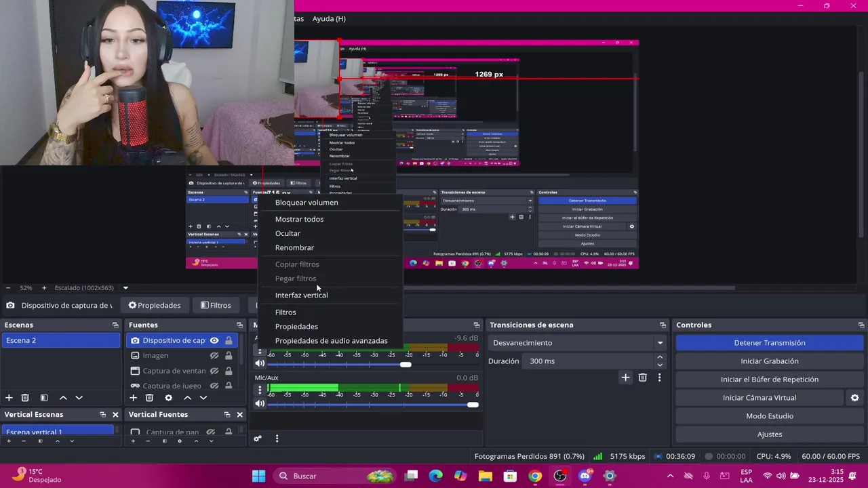Screen dimensions: 868x488
Task: Open the source Filtros button in the toolbar
Action: (x=216, y=305)
